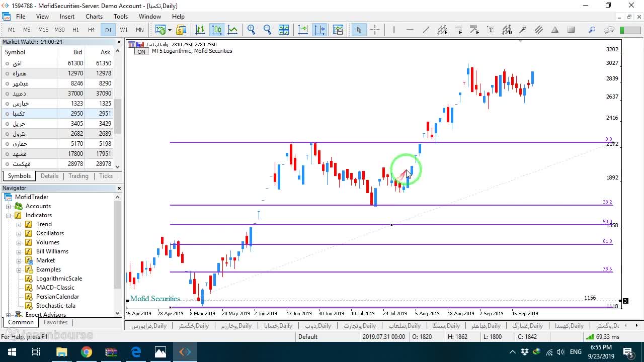This screenshot has height=362, width=644.
Task: Select the equidistant channel tool
Action: pyautogui.click(x=442, y=30)
